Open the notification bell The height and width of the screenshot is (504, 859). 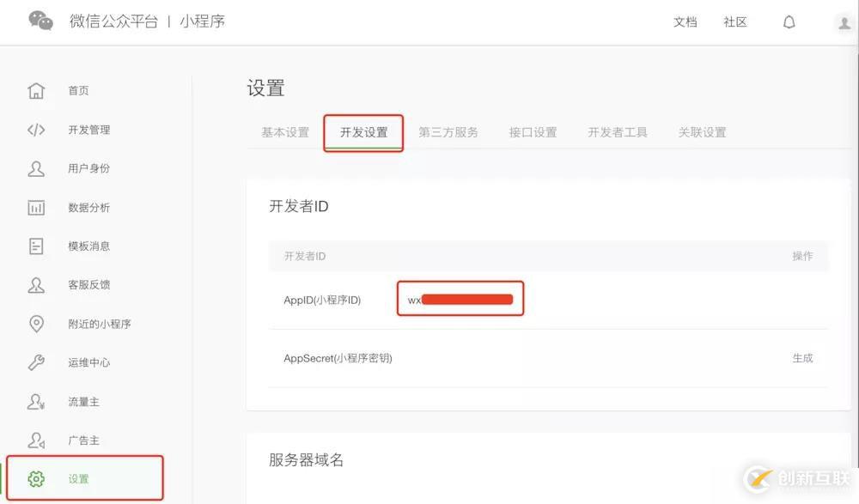(789, 21)
